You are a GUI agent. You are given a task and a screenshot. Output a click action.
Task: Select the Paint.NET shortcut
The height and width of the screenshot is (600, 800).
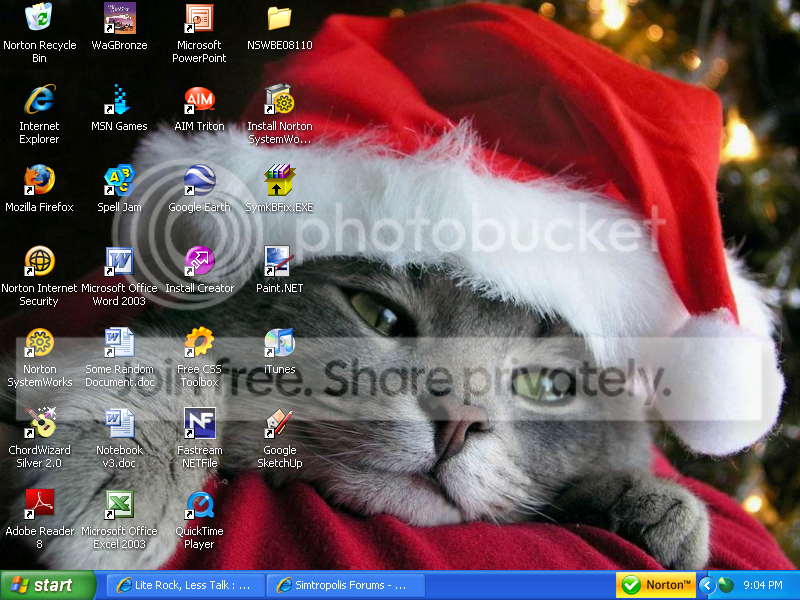pyautogui.click(x=279, y=261)
